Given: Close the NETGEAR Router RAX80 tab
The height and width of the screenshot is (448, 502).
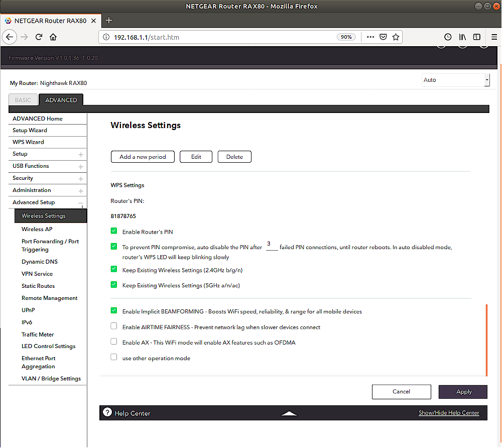Looking at the screenshot, I should point(93,21).
